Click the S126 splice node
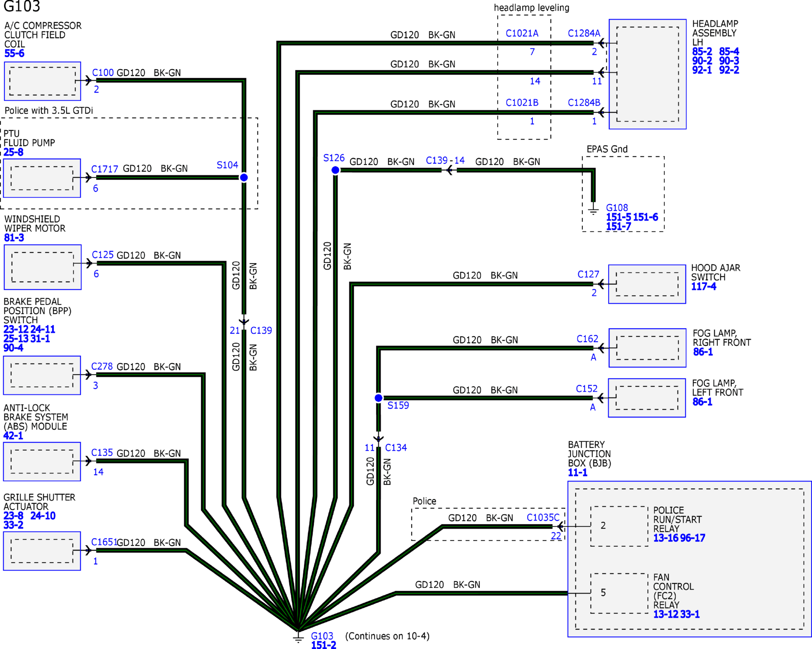The width and height of the screenshot is (812, 649). tap(335, 170)
